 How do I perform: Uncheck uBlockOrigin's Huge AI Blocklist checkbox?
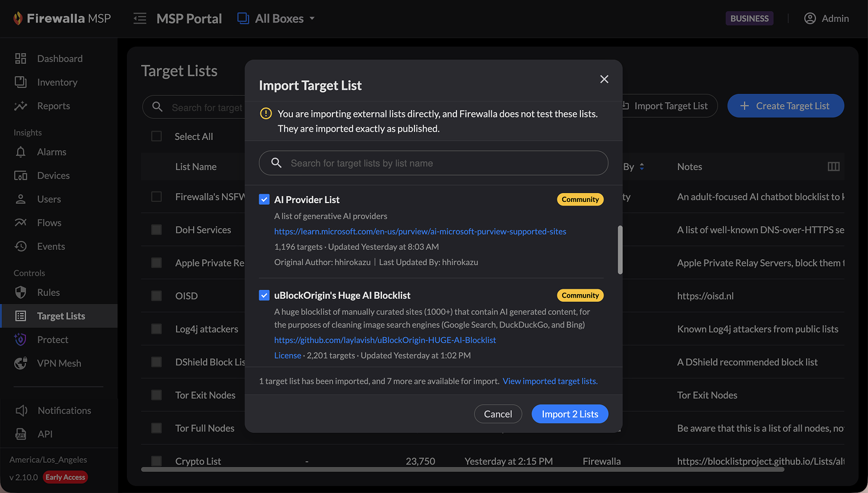click(265, 295)
